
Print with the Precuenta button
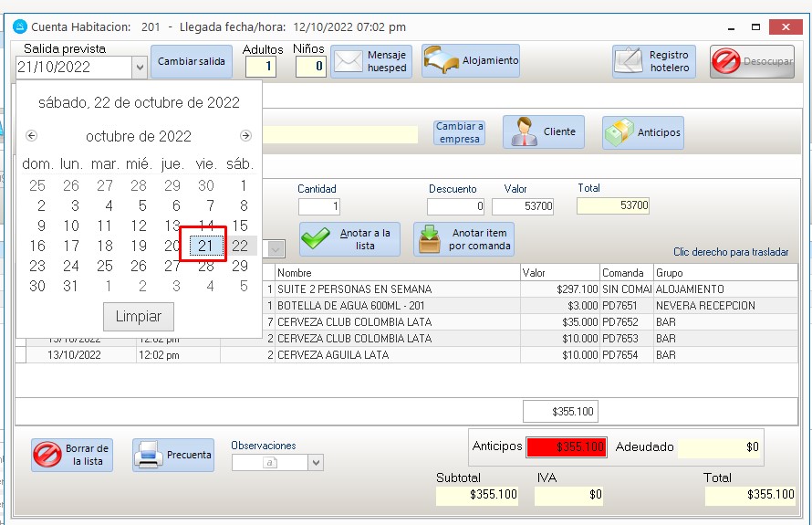coord(173,455)
